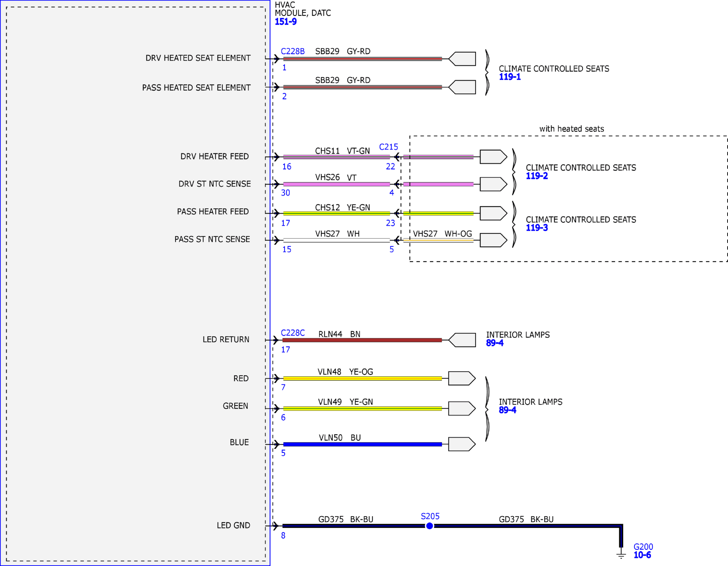Click the 'LED RETURN' label
Image resolution: width=728 pixels, height=566 pixels.
tap(226, 340)
